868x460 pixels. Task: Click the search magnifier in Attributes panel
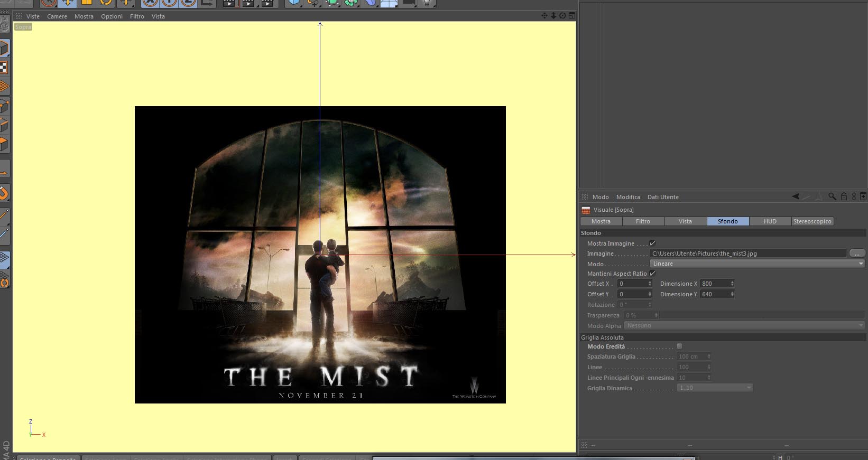pos(832,196)
